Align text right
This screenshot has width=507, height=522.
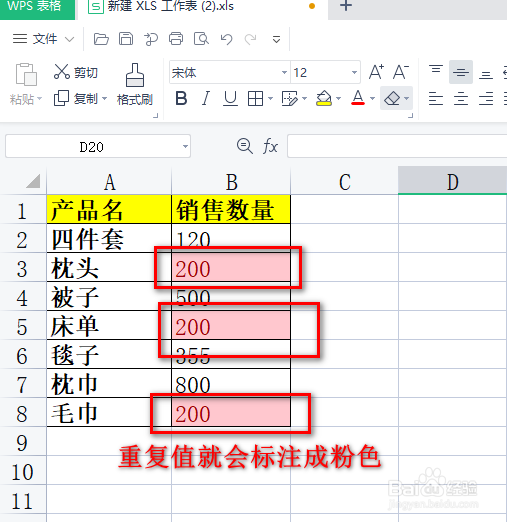(486, 99)
